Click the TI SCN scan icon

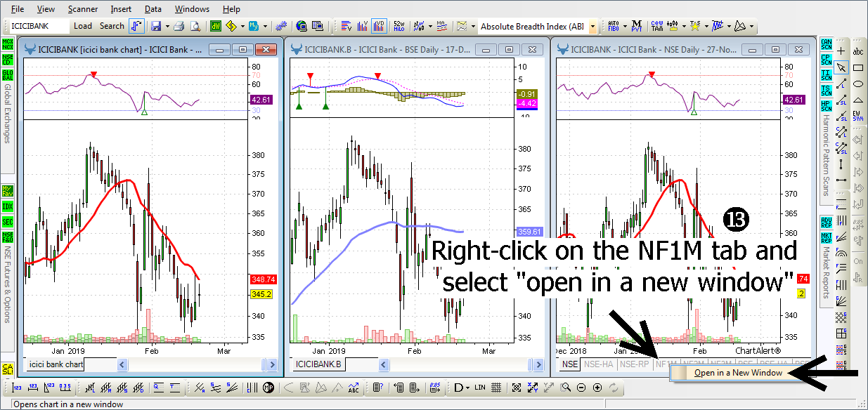point(826,76)
